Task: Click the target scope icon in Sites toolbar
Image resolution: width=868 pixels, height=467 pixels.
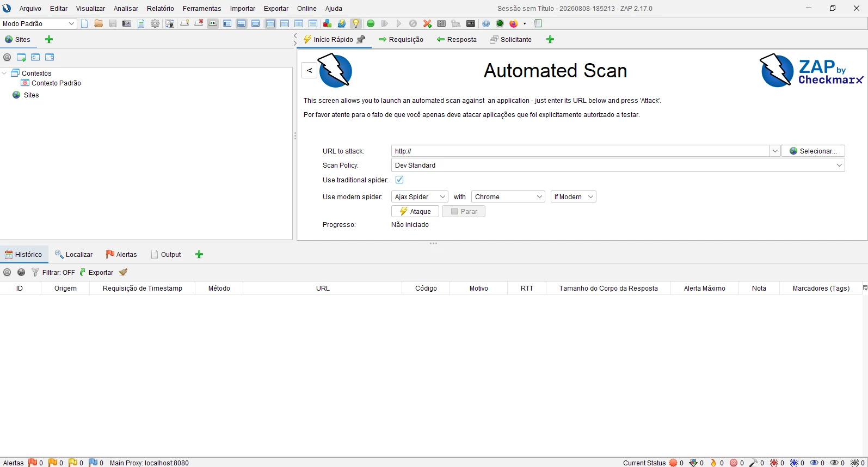Action: pos(7,57)
